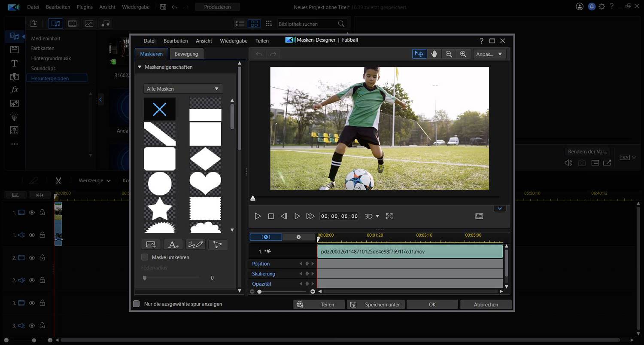644x345 pixels.
Task: Select the star mask shape
Action: 159,208
